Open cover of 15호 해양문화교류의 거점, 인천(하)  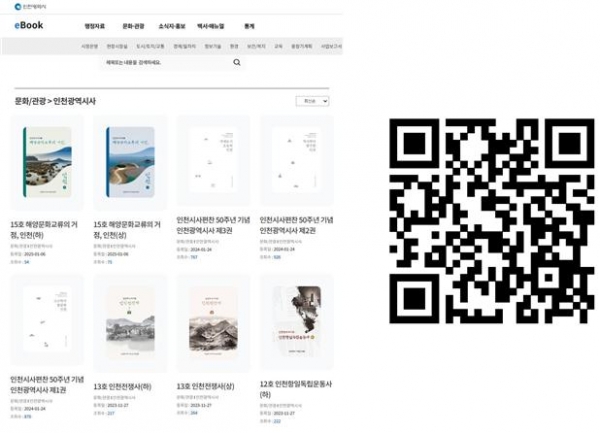[47, 162]
